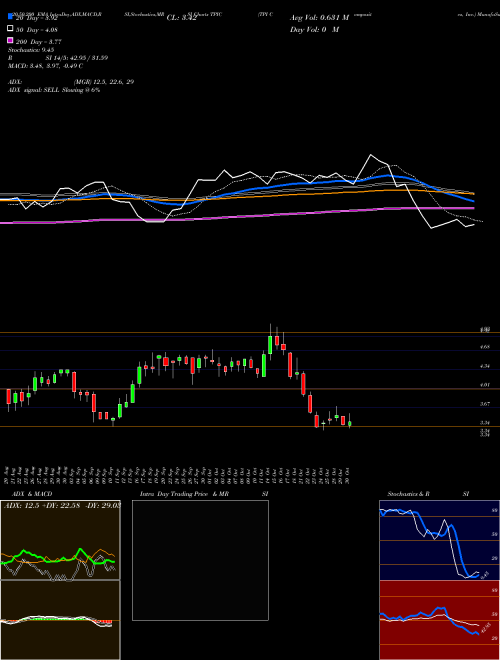This screenshot has height=660, width=500.
Task: Click the '(MGR) 12.5, 22.6, 29' ADX values
Action: 104,82
